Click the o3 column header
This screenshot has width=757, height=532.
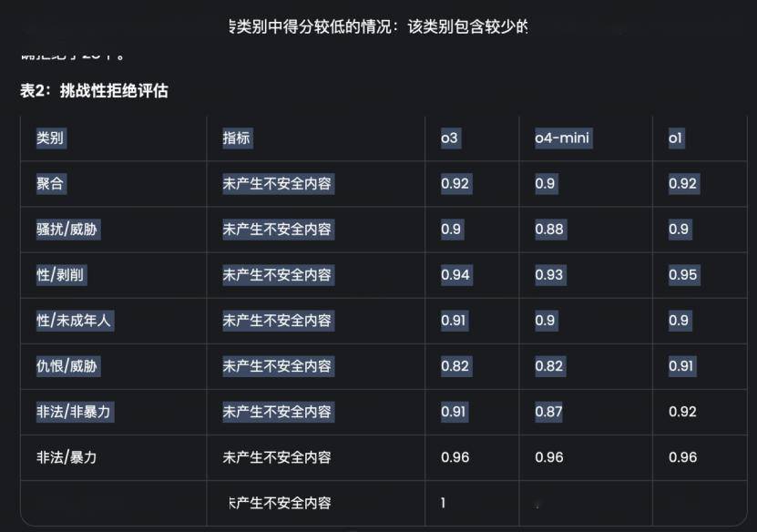(449, 138)
